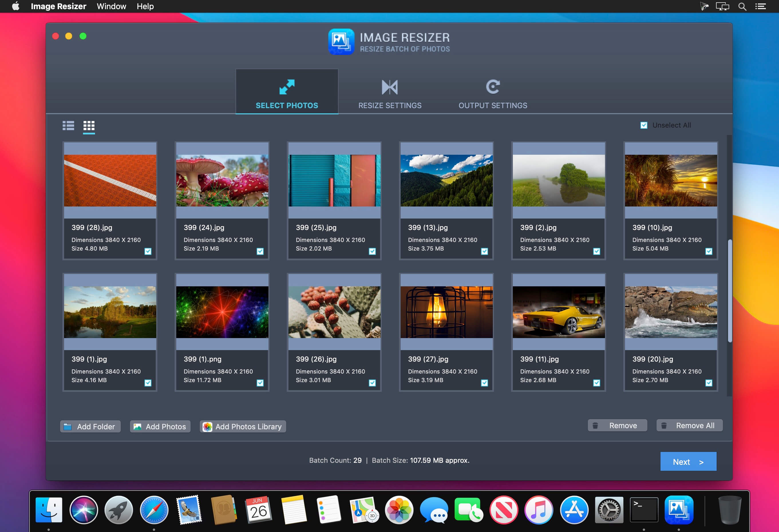Viewport: 779px width, 532px height.
Task: Click the Add Folder button
Action: [90, 426]
